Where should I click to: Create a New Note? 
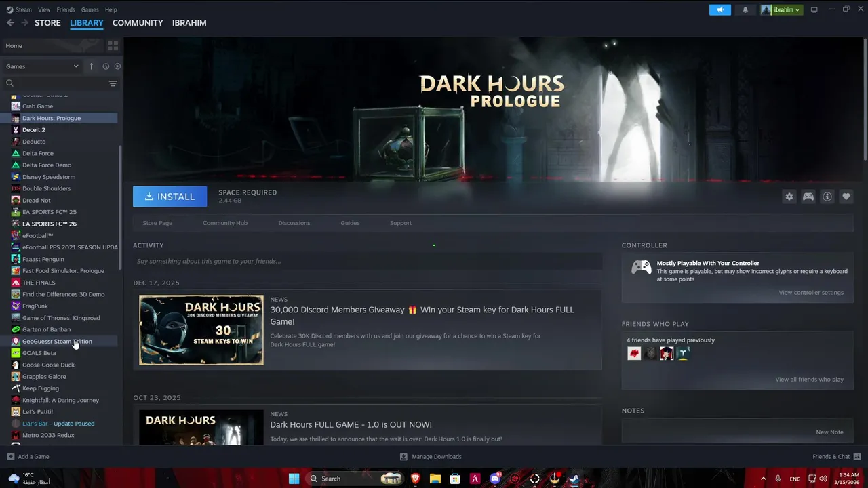click(829, 432)
